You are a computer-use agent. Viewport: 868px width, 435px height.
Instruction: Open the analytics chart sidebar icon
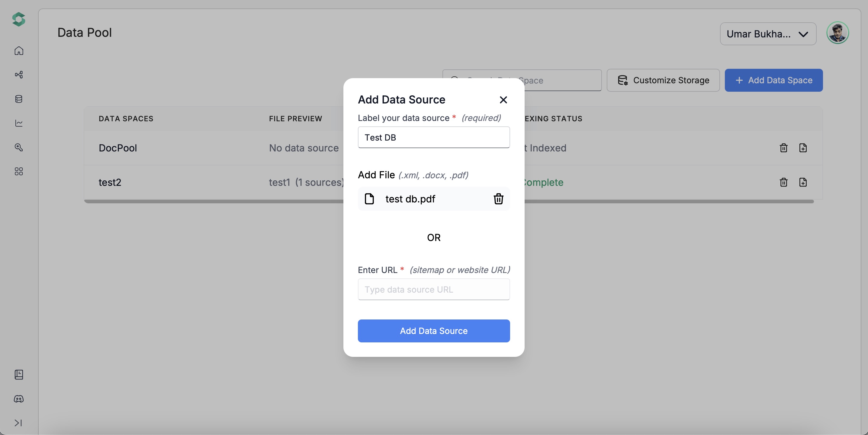[x=19, y=123]
